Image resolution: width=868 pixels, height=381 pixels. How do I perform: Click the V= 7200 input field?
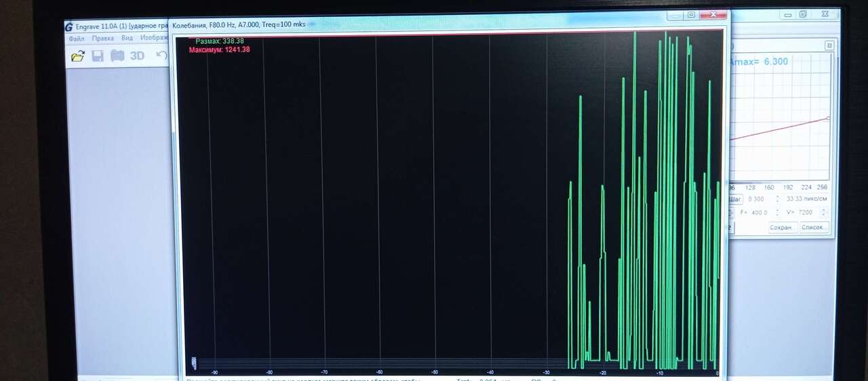805,212
